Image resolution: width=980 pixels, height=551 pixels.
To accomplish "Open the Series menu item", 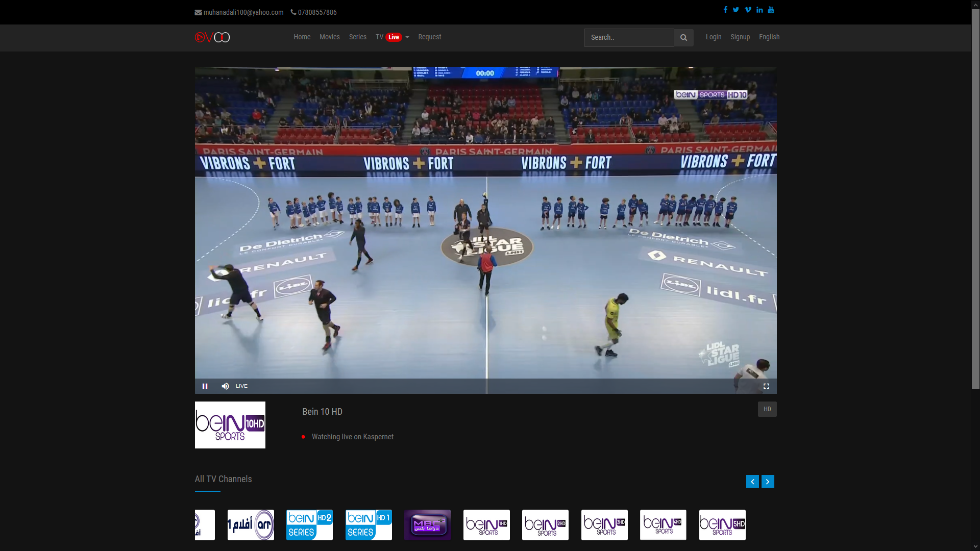I will [357, 37].
